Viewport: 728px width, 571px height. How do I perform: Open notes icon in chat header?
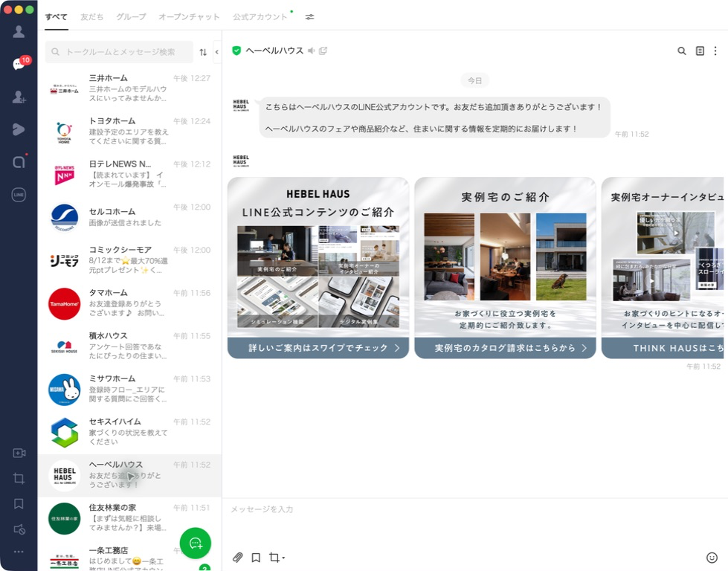click(x=700, y=51)
